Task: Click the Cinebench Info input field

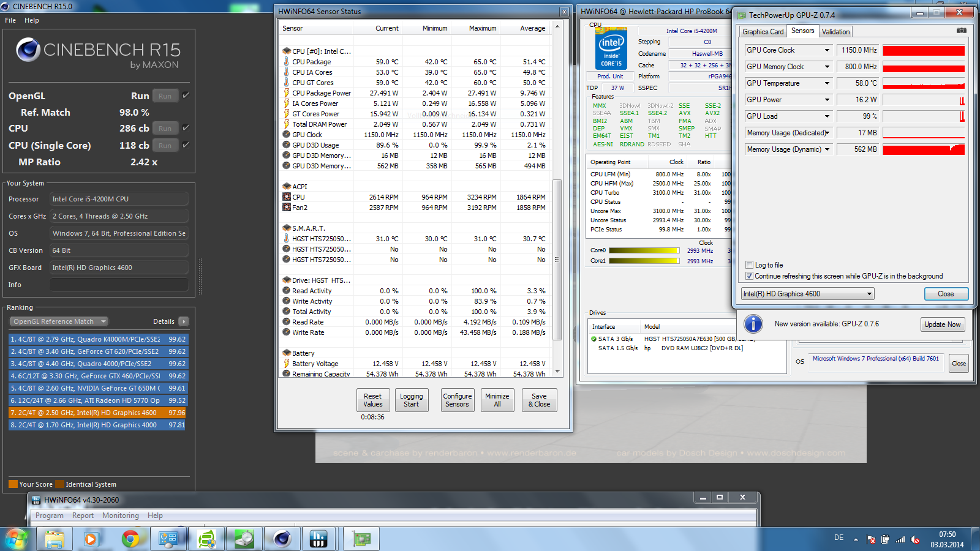Action: (x=119, y=285)
